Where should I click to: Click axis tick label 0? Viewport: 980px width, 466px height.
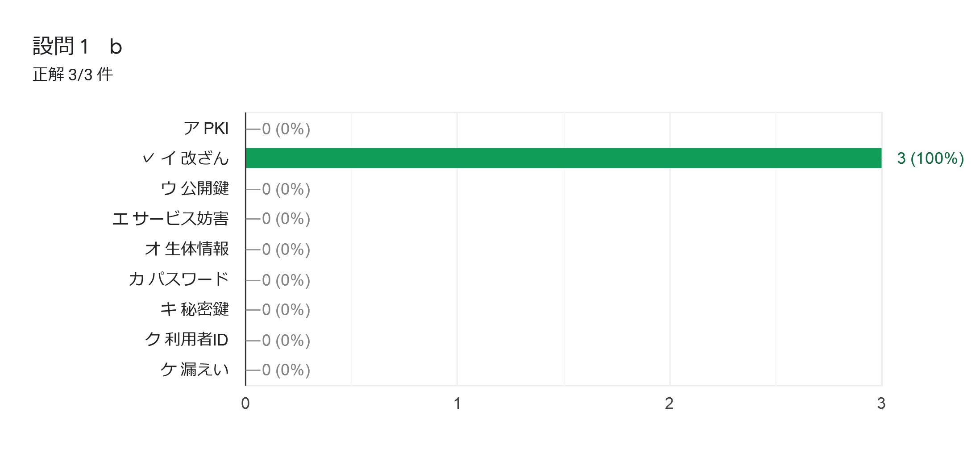[245, 404]
